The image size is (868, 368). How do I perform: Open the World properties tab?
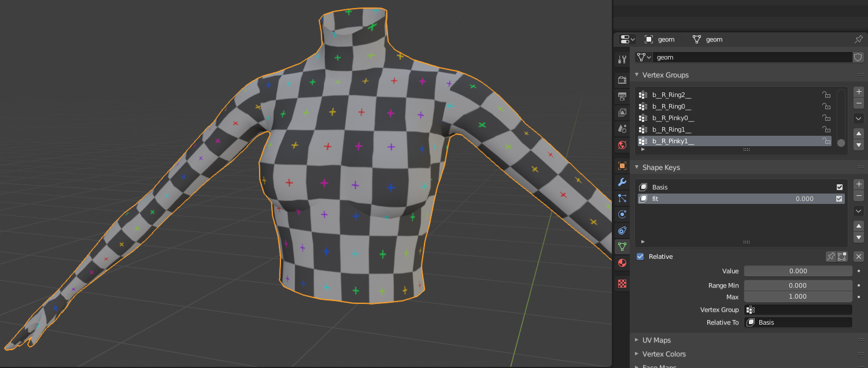[622, 144]
